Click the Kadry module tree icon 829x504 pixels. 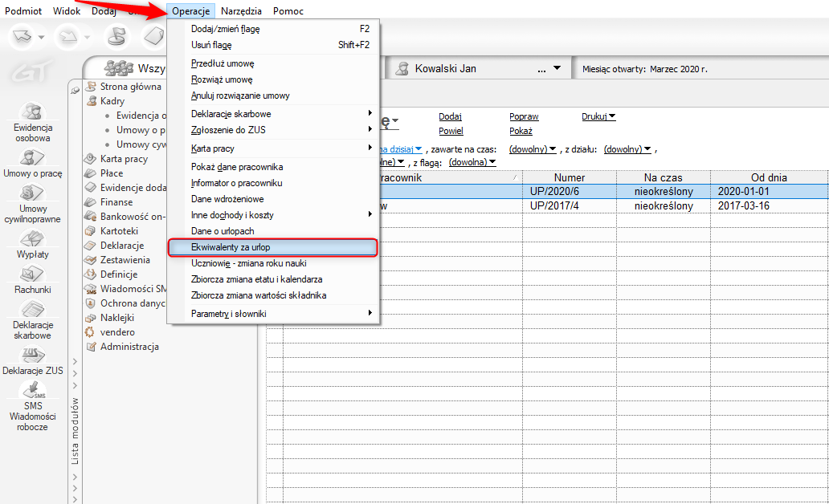click(91, 100)
